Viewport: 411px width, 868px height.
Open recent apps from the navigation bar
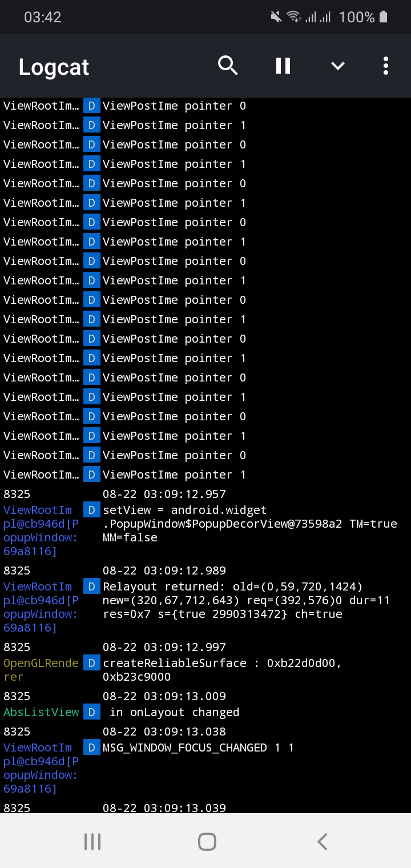point(92,841)
